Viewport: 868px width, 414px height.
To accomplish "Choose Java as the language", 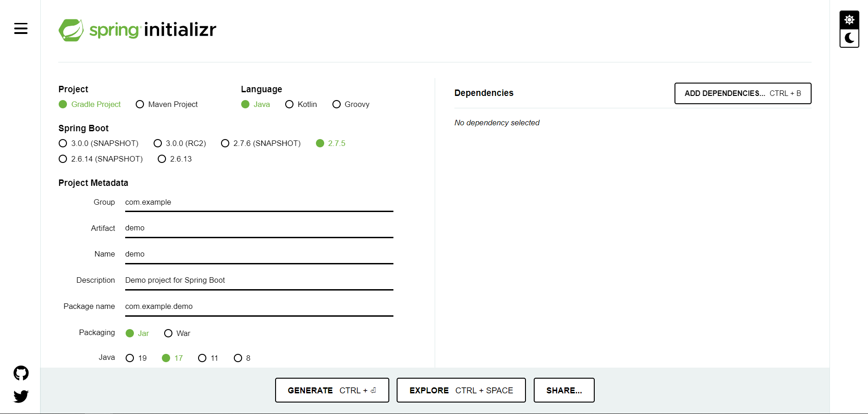I will pyautogui.click(x=255, y=104).
